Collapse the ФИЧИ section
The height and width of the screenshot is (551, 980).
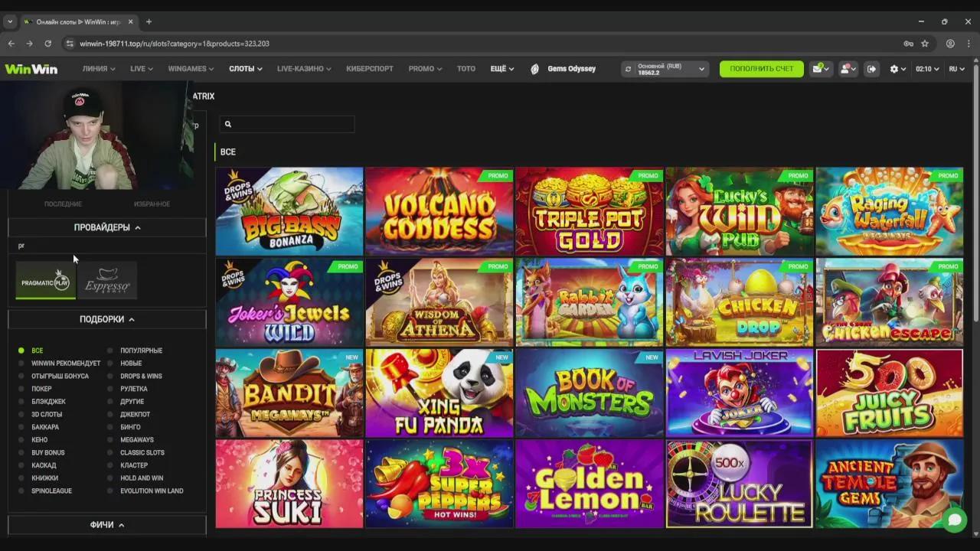pyautogui.click(x=107, y=525)
